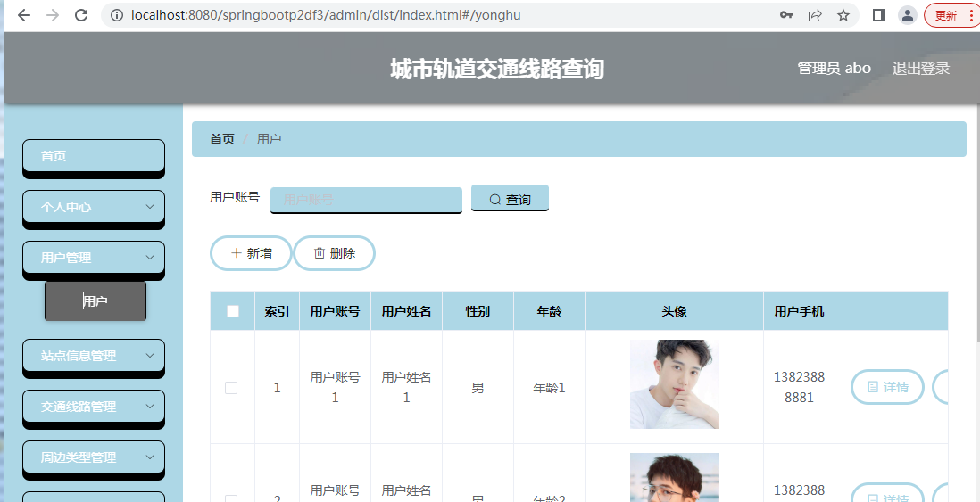Expand the 站点信息管理 menu
Screen dimensions: 980x502
click(x=93, y=356)
